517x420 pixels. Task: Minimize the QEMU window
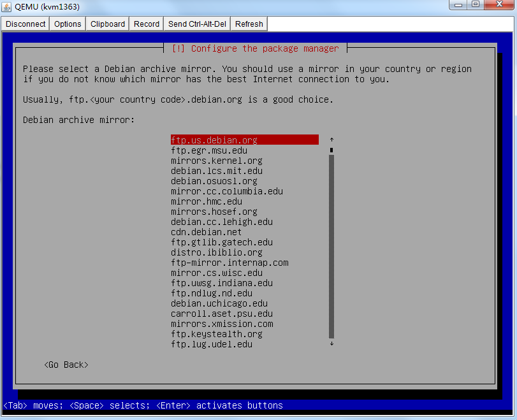point(458,4)
